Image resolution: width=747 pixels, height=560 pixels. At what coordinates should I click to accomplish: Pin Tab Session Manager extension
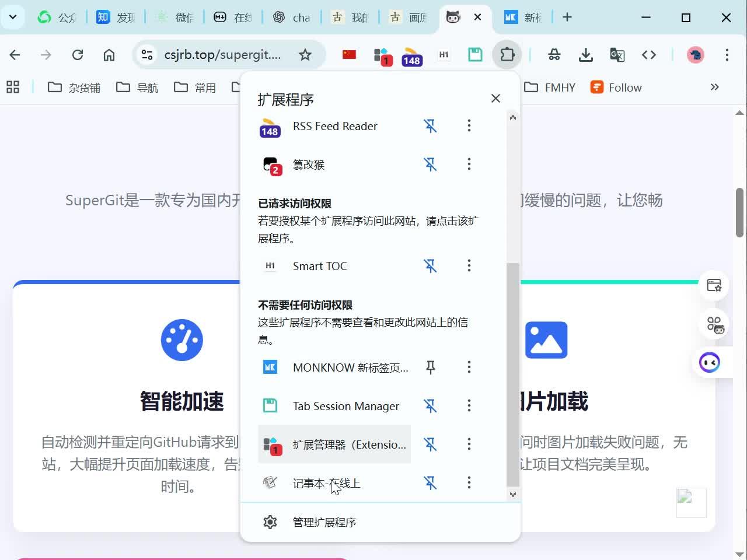[x=431, y=406]
